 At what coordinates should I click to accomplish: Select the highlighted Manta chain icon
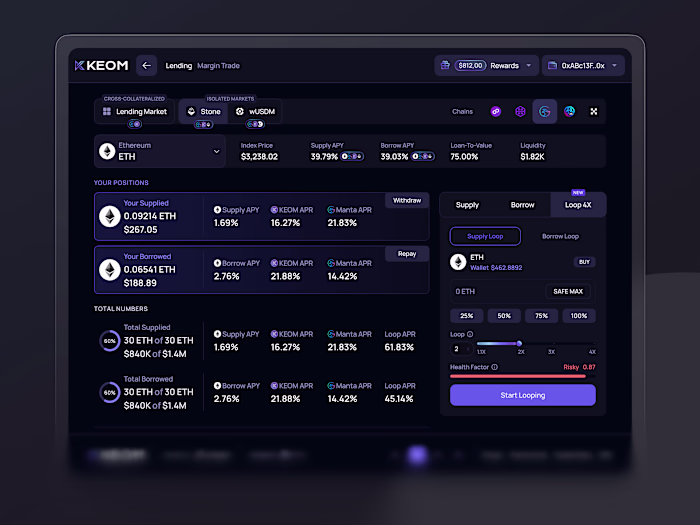(545, 111)
